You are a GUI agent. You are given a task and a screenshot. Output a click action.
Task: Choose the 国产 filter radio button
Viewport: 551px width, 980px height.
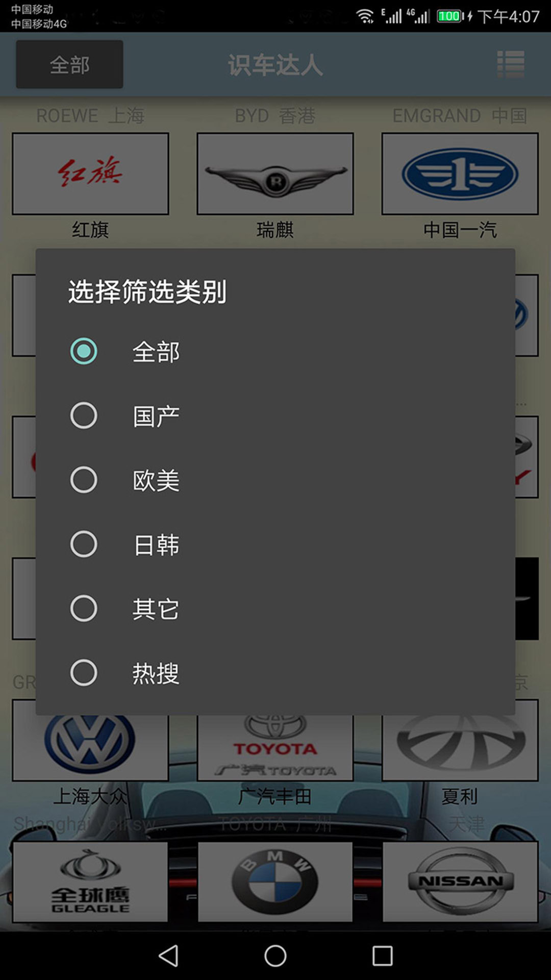point(275,415)
